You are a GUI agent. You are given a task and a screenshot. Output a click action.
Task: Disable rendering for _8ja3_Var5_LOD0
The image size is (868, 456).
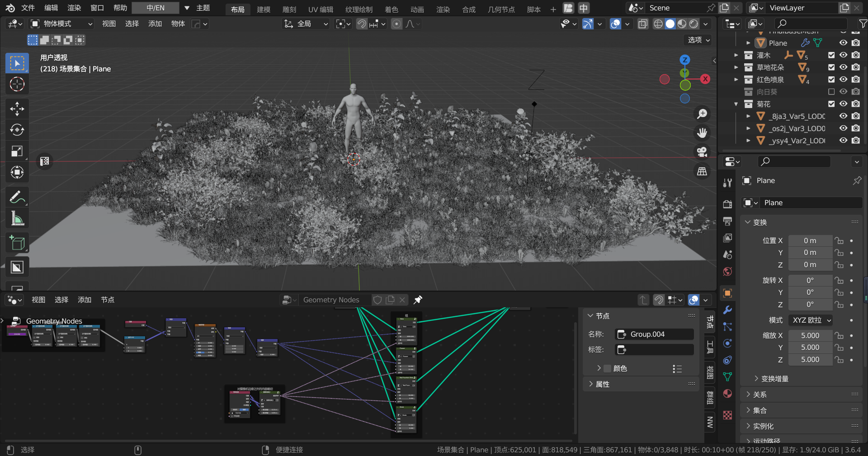tap(856, 116)
